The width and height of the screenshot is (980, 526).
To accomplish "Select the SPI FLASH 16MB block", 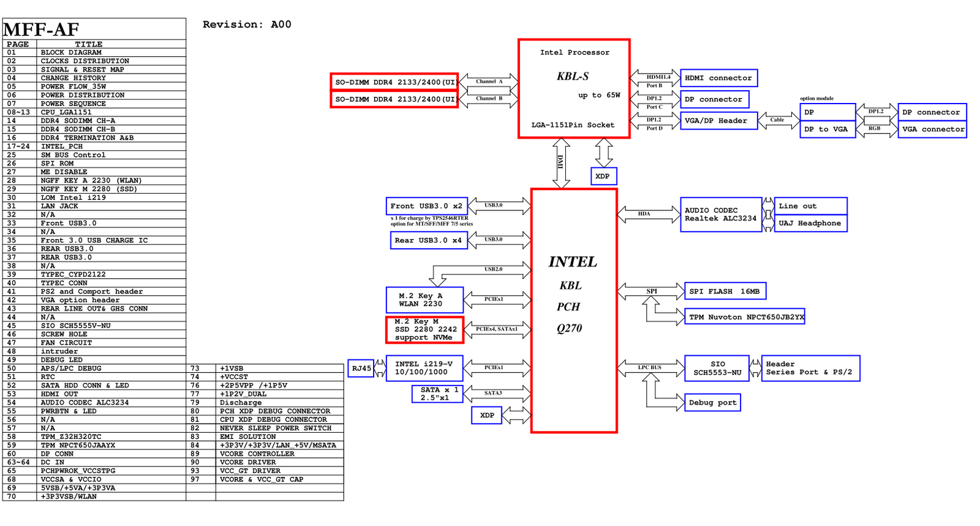I will pyautogui.click(x=725, y=291).
